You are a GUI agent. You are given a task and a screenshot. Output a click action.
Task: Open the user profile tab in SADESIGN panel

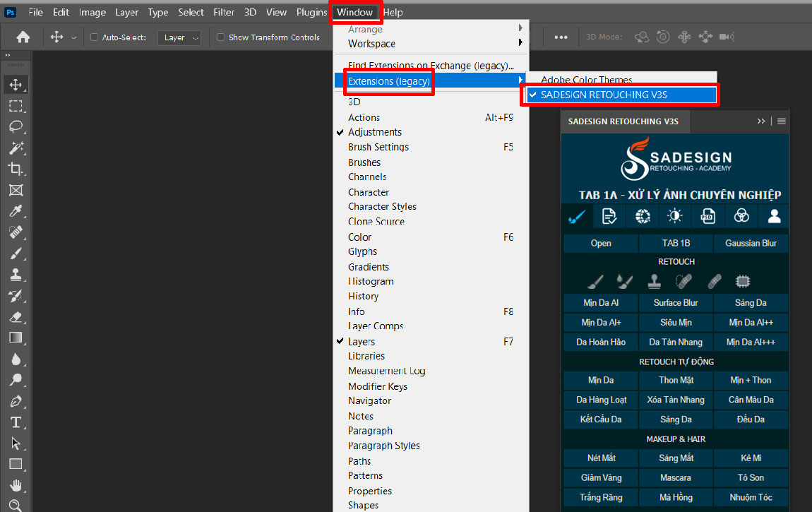pyautogui.click(x=774, y=217)
